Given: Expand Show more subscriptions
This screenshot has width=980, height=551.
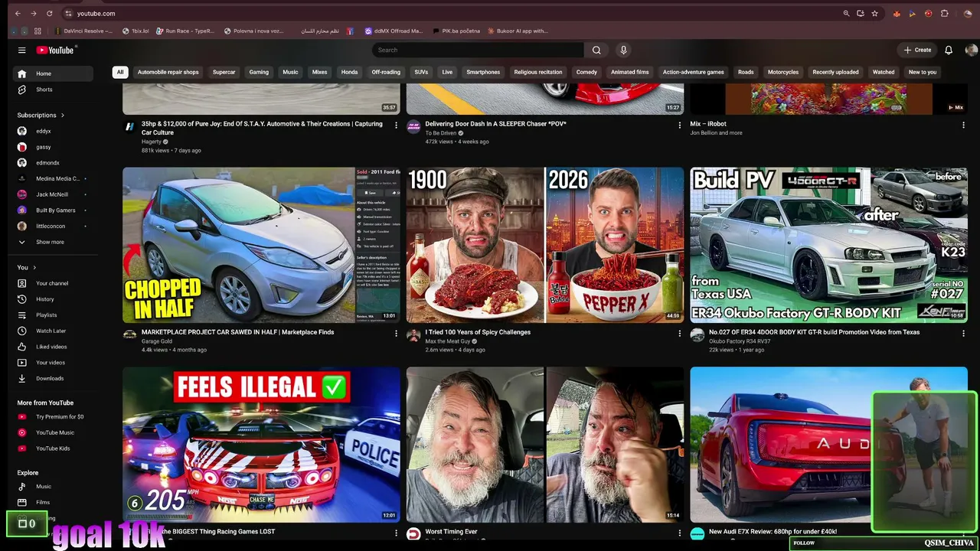Looking at the screenshot, I should (x=53, y=242).
